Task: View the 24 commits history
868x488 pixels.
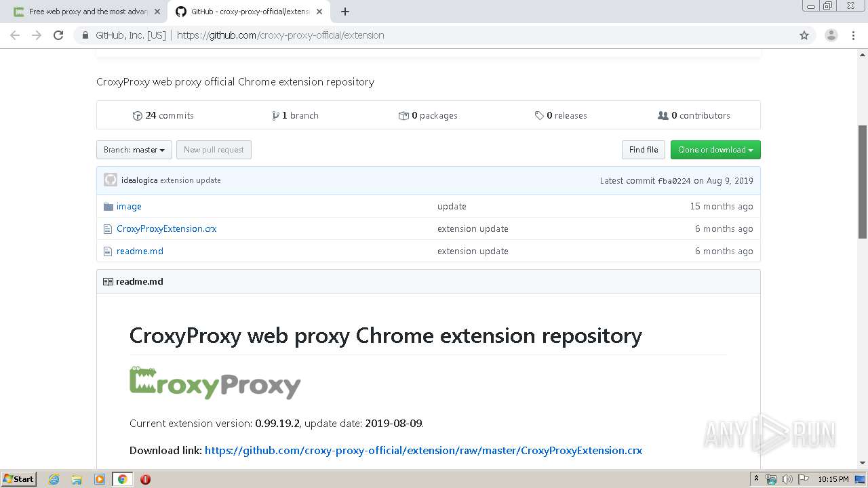Action: (163, 115)
